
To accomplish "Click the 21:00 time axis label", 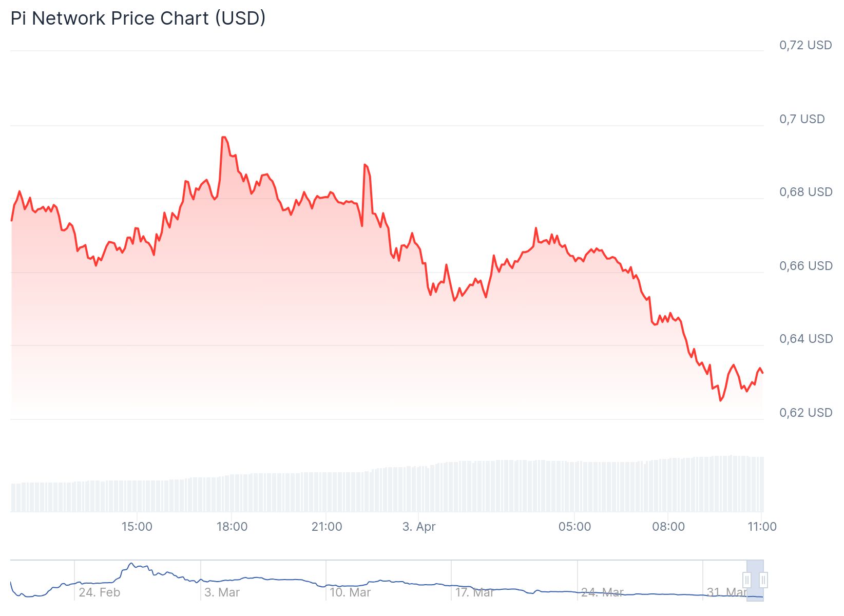I will pyautogui.click(x=327, y=527).
